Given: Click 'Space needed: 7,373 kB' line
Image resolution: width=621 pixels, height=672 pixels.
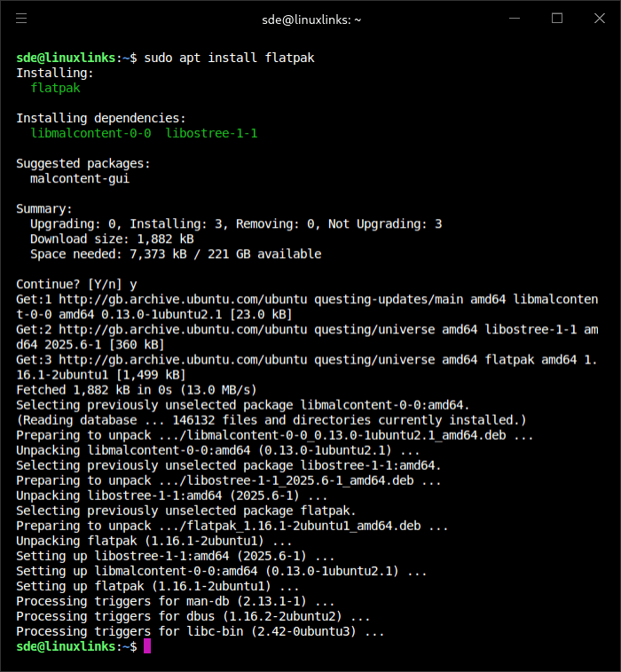Looking at the screenshot, I should [x=176, y=254].
